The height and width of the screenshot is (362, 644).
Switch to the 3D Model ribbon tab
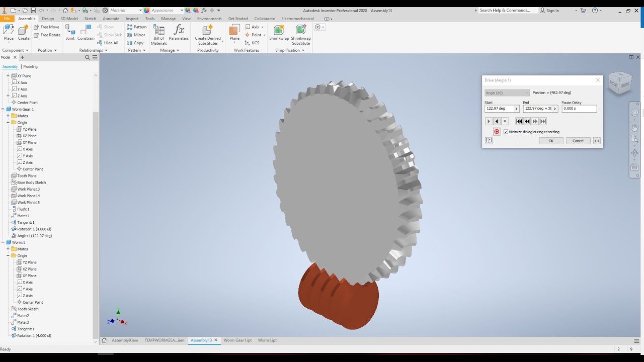(69, 19)
